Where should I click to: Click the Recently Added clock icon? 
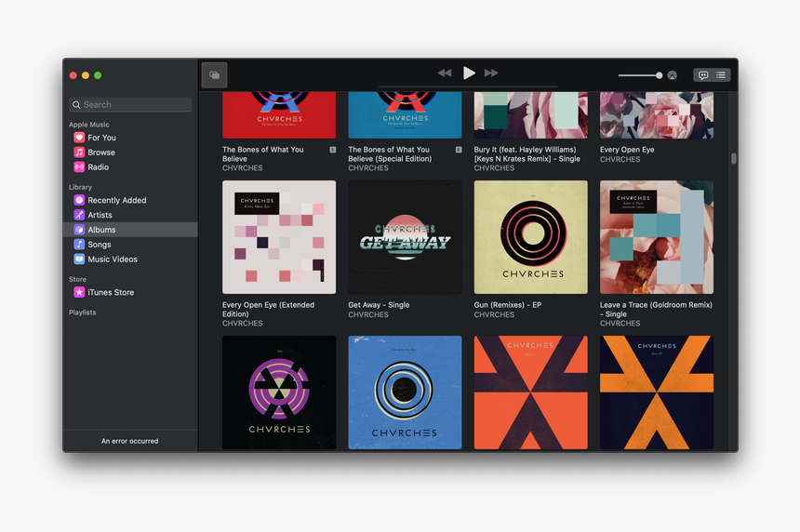point(79,201)
